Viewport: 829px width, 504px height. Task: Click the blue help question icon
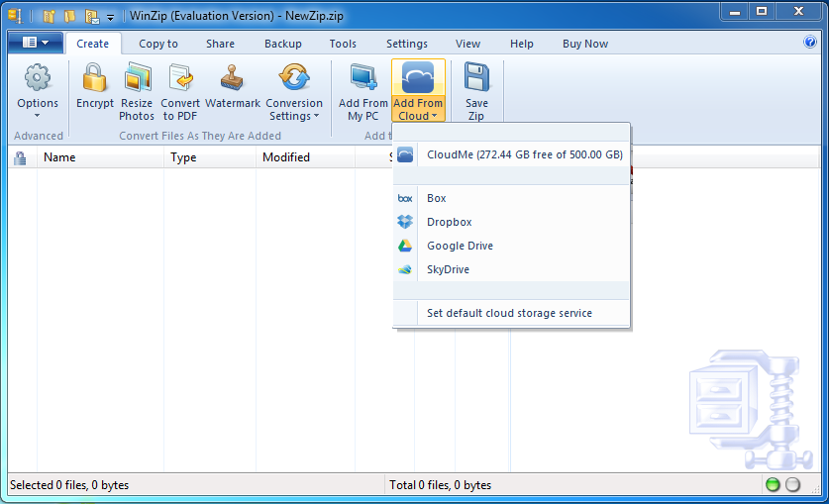tap(809, 42)
